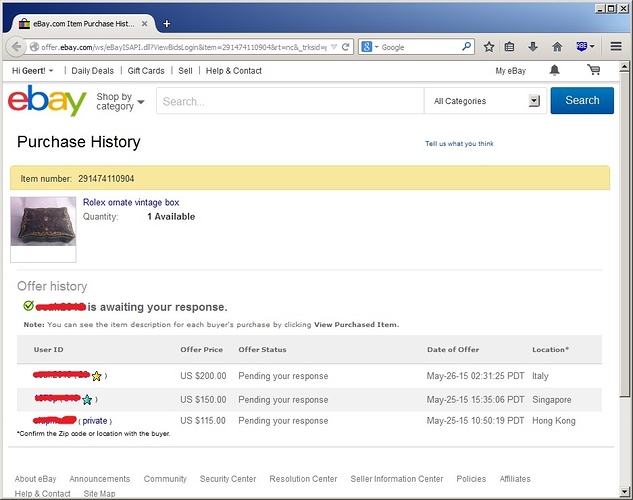Screen dimensions: 633x500
Task: Click the vertical scrollbar thumb
Action: (x=625, y=234)
